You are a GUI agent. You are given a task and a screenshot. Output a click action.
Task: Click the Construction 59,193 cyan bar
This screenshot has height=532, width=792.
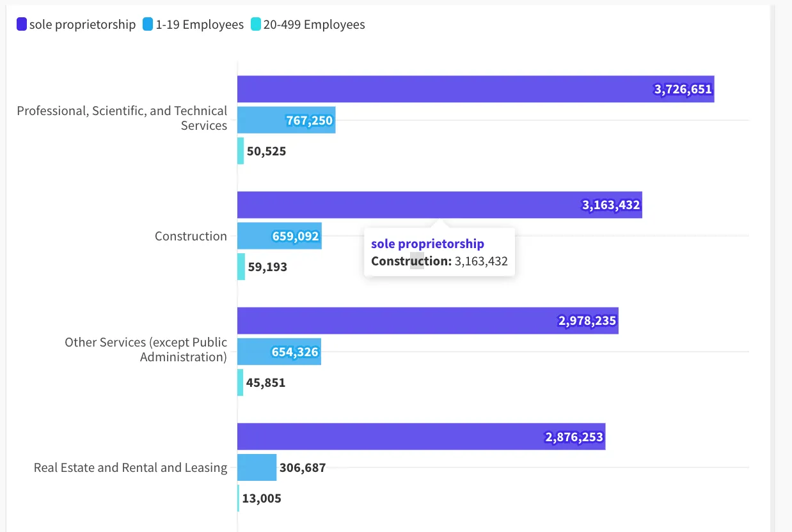click(x=241, y=267)
